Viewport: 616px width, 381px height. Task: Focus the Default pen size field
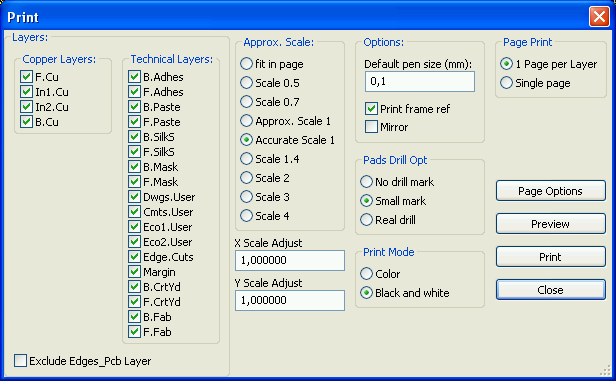[x=420, y=81]
